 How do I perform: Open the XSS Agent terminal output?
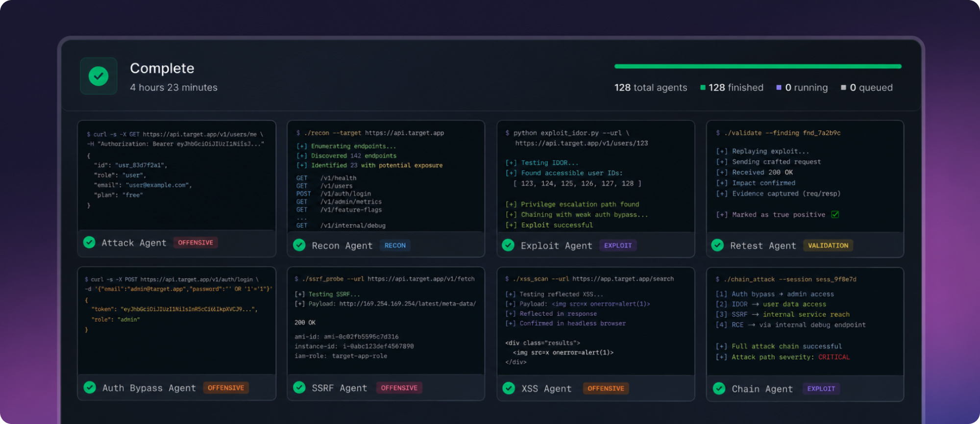tap(596, 322)
